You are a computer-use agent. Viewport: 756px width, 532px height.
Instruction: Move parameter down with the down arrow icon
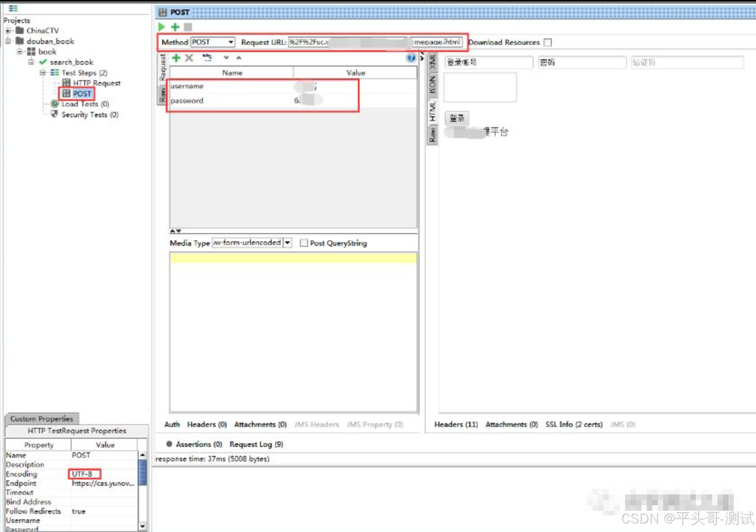point(226,58)
